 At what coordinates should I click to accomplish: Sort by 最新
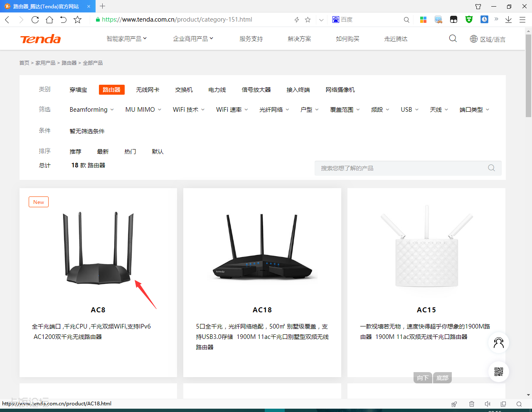click(103, 152)
